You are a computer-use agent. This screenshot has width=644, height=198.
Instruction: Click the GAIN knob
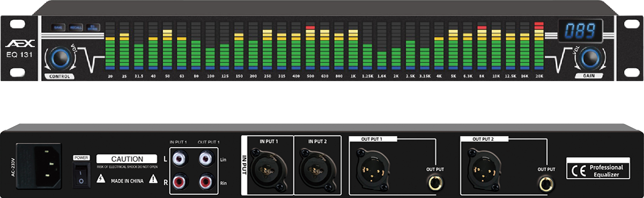(589, 57)
